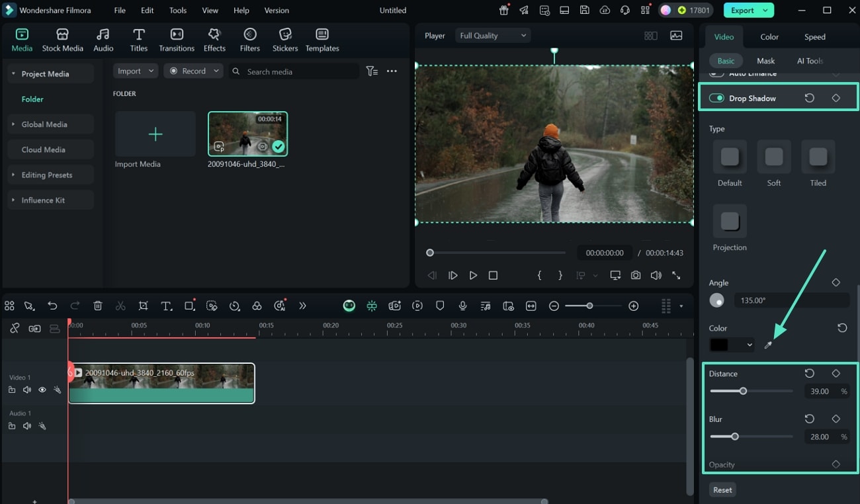Take a snapshot with camera icon
This screenshot has height=504, width=860.
click(636, 275)
